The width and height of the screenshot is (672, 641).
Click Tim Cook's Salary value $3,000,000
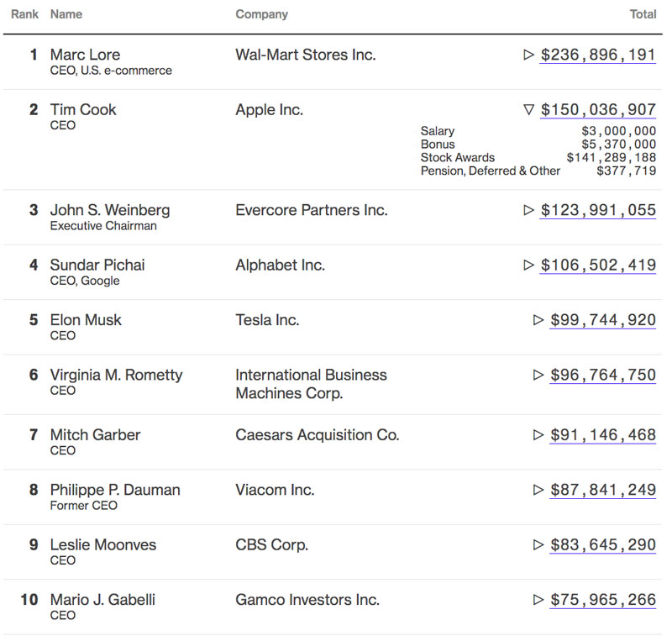click(619, 131)
